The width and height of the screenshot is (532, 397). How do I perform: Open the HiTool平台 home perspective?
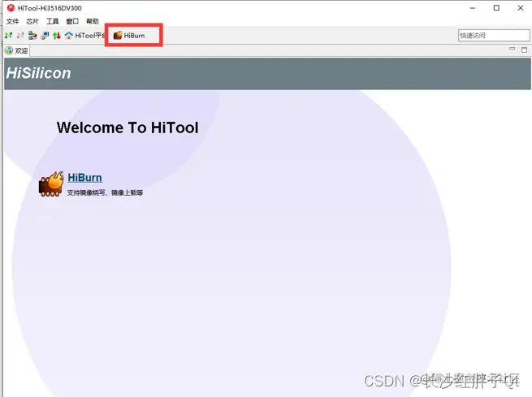point(85,35)
